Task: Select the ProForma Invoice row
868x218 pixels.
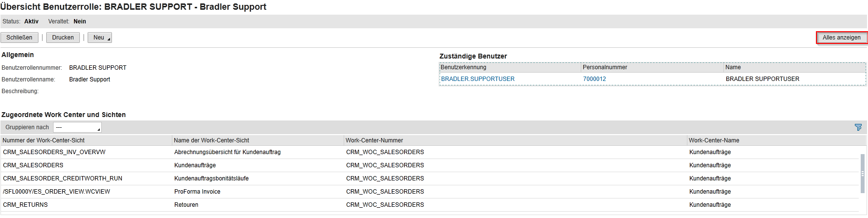Action: point(430,192)
